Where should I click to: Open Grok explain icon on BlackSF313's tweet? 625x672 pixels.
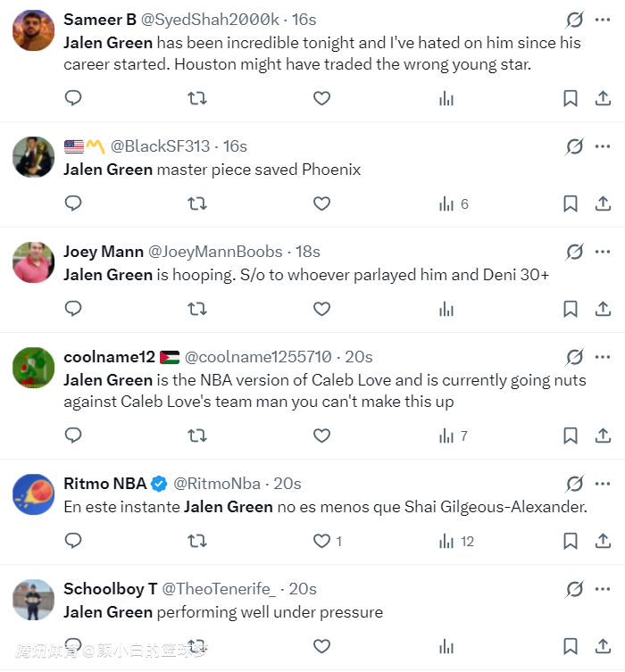click(574, 146)
